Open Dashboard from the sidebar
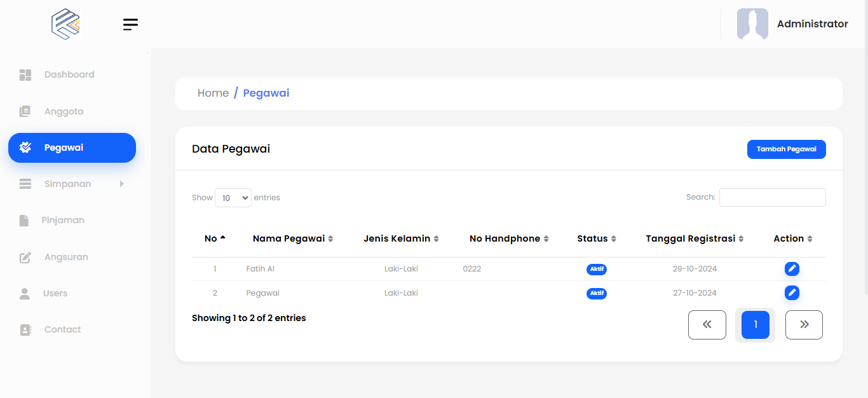Image resolution: width=868 pixels, height=398 pixels. tap(69, 74)
